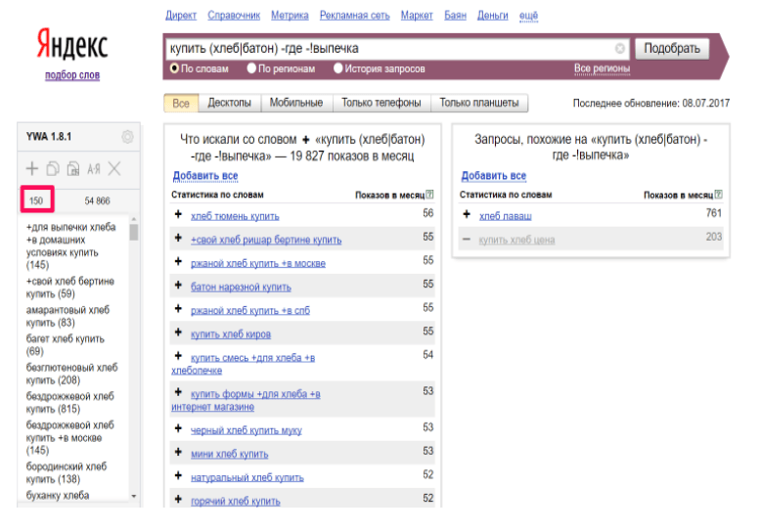The width and height of the screenshot is (761, 532).
Task: Add 'батон нарезной купить' via plus icon
Action: click(178, 285)
